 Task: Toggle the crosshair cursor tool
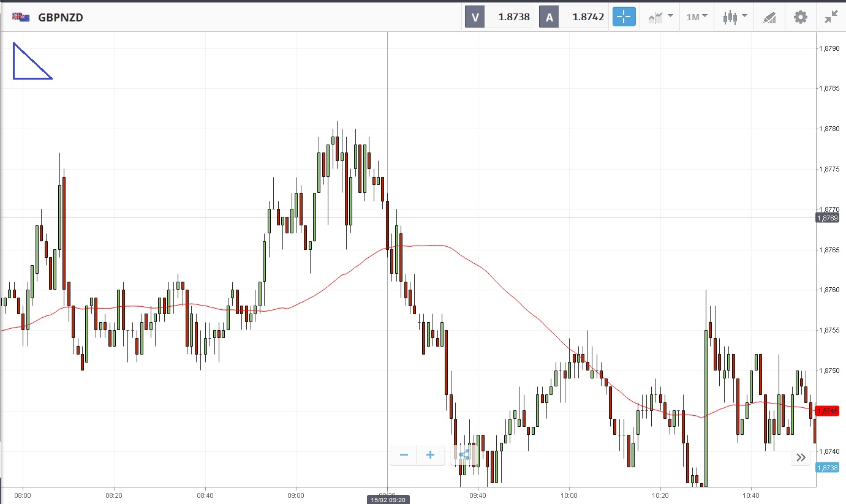(623, 17)
